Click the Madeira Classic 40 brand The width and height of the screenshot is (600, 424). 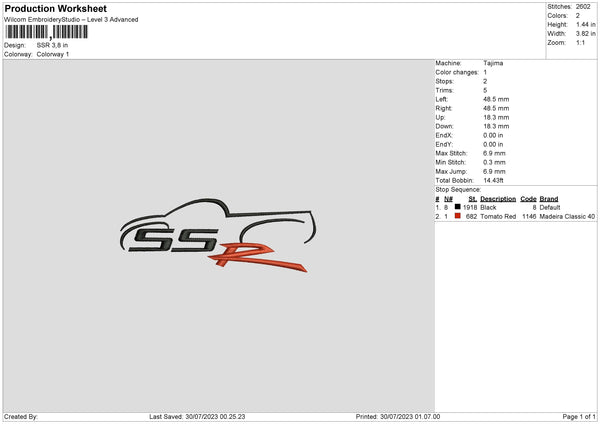[x=567, y=217]
